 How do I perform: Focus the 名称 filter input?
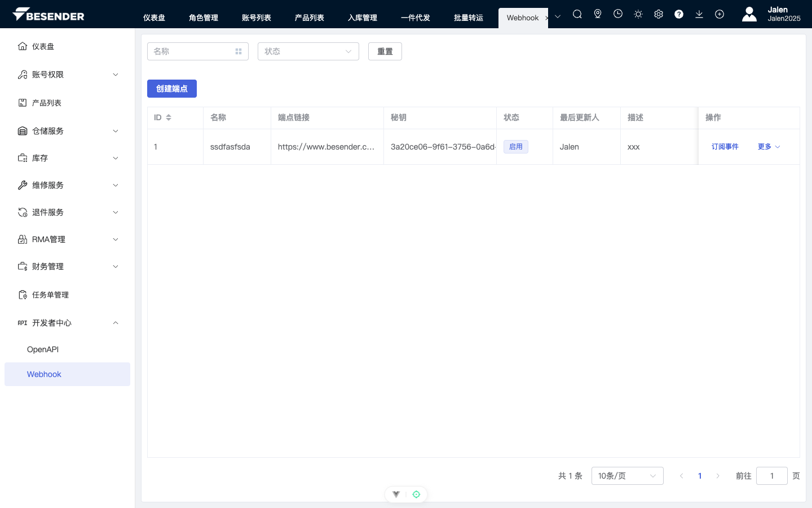[198, 51]
